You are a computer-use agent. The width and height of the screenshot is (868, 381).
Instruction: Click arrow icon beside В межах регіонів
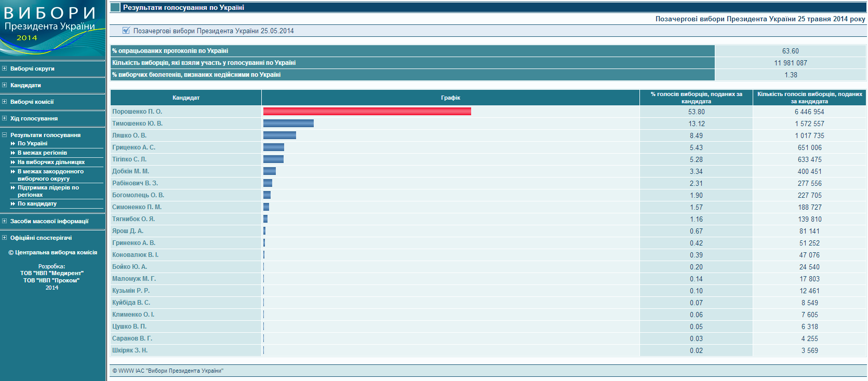(x=13, y=153)
